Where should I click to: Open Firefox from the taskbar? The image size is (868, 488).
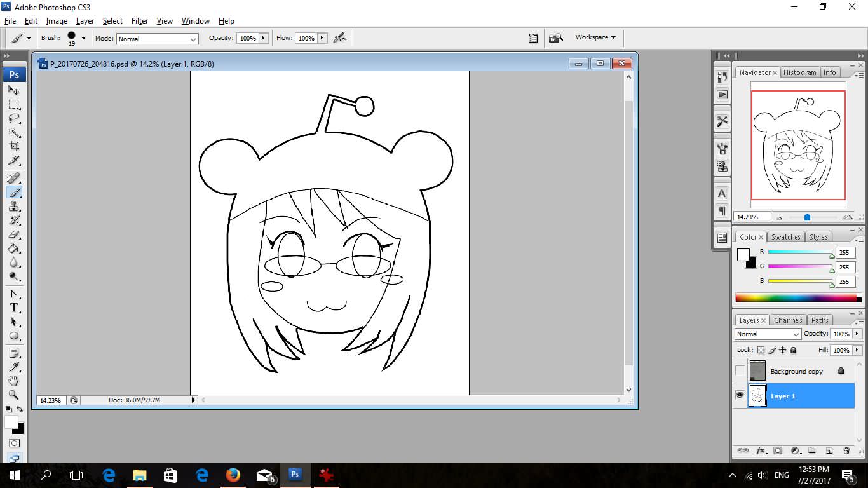click(x=233, y=475)
